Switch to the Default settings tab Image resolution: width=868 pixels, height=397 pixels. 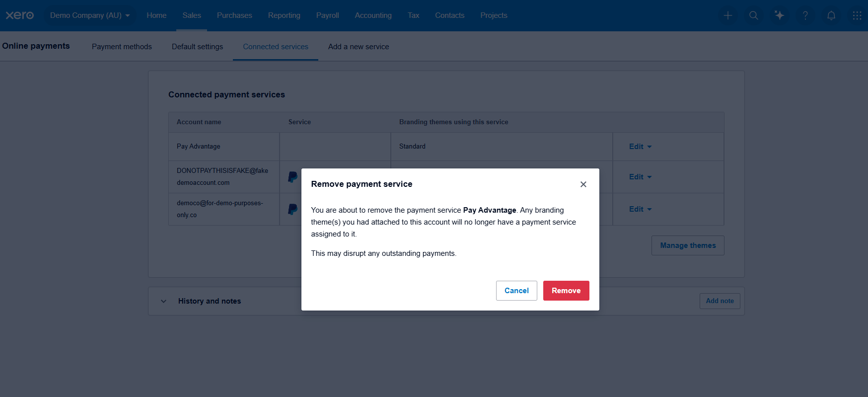pos(197,47)
